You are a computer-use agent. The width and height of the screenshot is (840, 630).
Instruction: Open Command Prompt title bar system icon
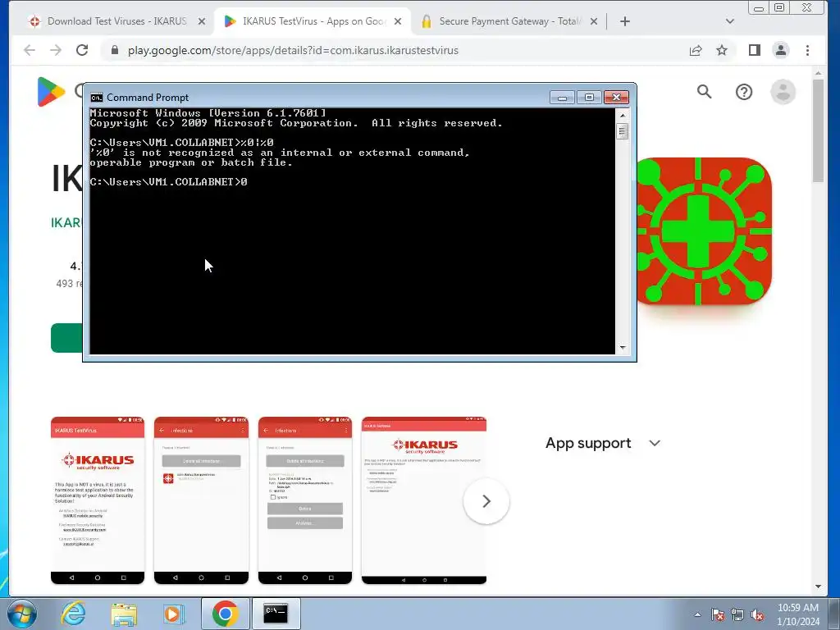pyautogui.click(x=97, y=98)
